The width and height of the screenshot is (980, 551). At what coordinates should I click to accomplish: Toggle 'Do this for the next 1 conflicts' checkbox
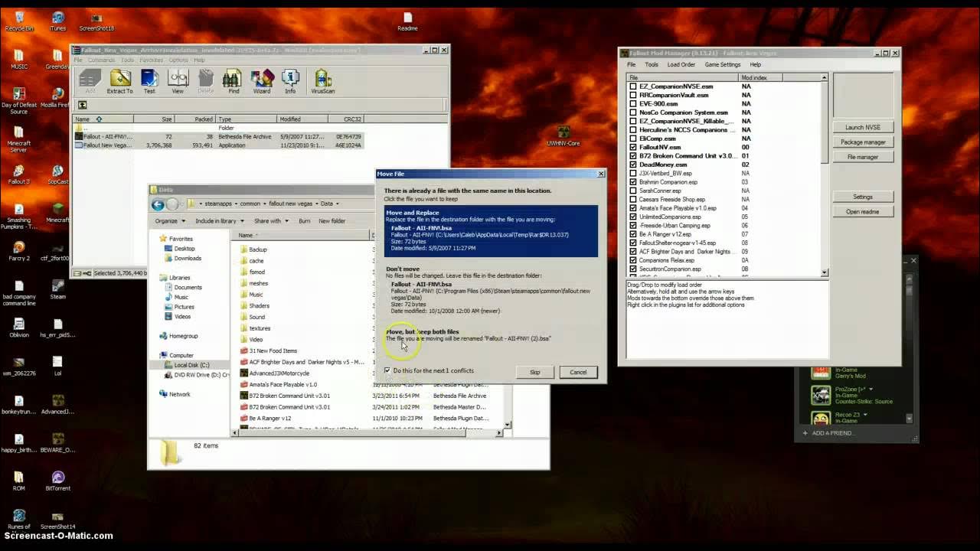point(387,370)
